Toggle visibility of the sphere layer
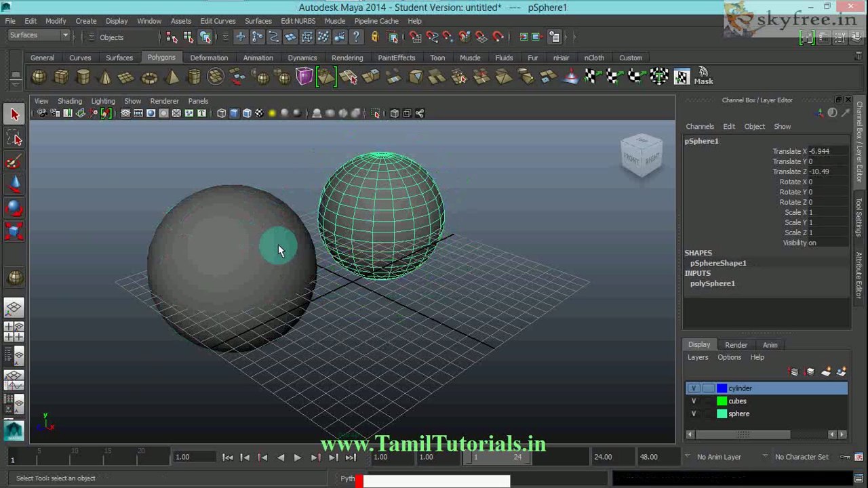 [694, 414]
